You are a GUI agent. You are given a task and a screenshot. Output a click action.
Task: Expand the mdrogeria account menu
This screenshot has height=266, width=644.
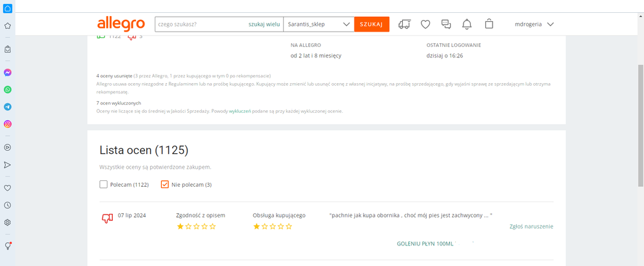(x=534, y=24)
